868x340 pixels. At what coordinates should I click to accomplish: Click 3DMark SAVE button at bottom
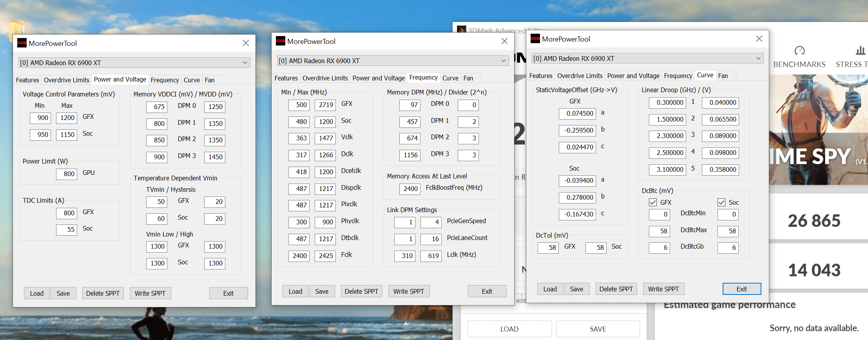[598, 329]
